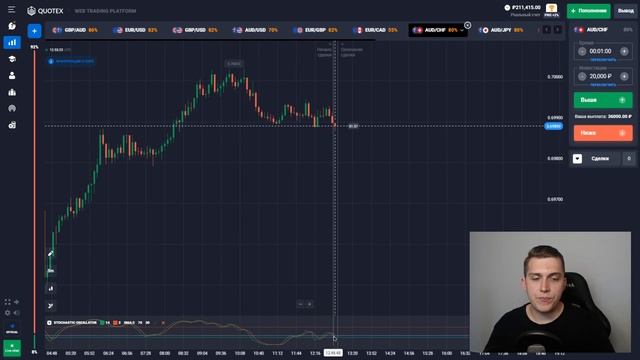Expand the trades panel arrow icon
The image size is (640, 360).
(577, 159)
